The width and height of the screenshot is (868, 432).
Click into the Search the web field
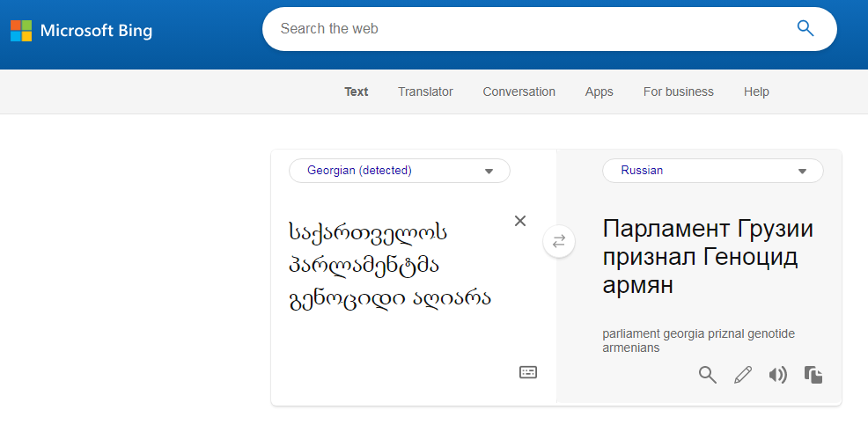528,28
